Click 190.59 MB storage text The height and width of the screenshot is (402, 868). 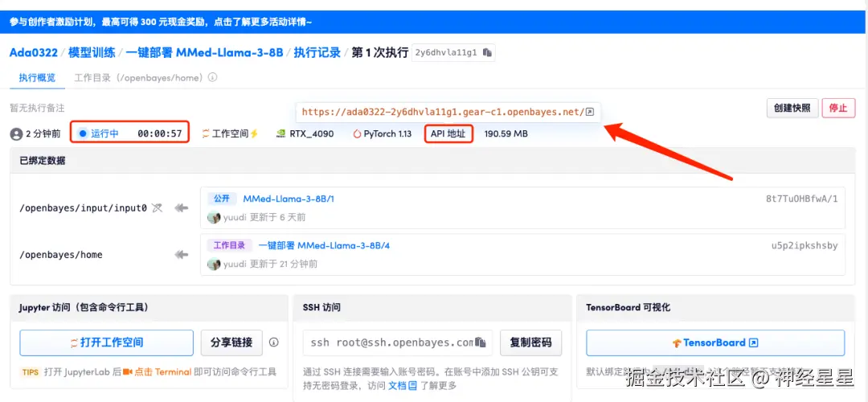[506, 133]
